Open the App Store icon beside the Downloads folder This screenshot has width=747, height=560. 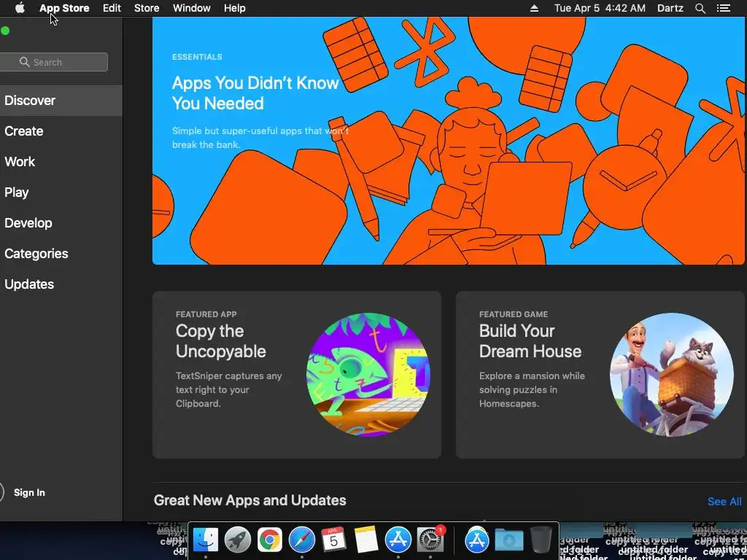pos(477,540)
